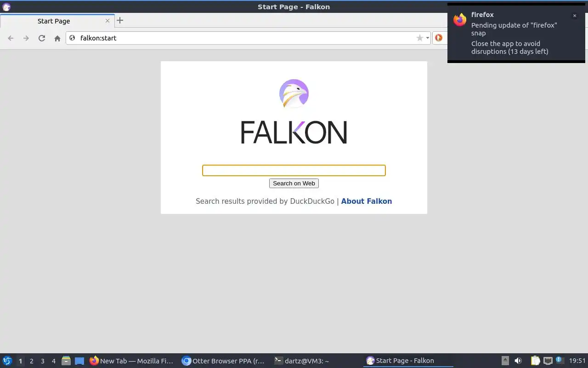Open the volume speaker tray icon

(518, 361)
